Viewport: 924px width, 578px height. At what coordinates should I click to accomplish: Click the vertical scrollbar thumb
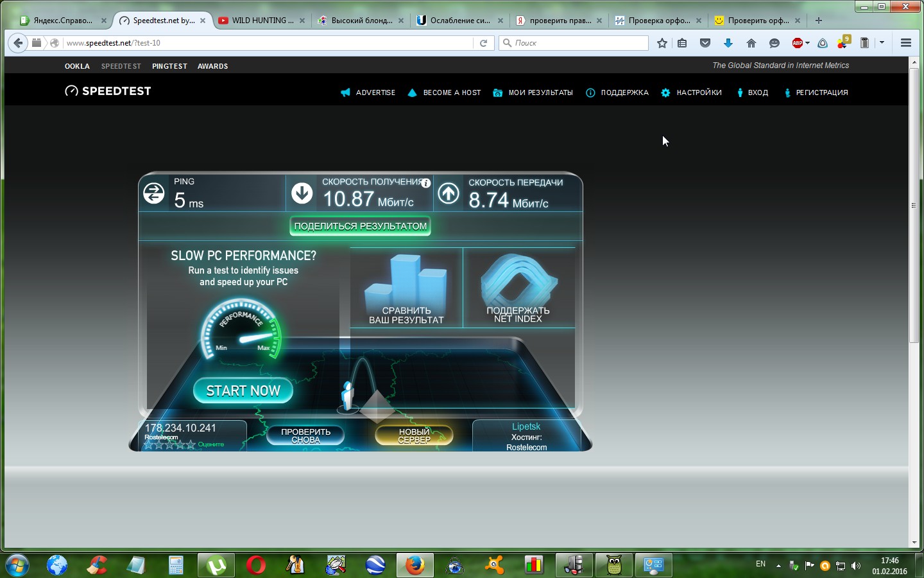[914, 206]
